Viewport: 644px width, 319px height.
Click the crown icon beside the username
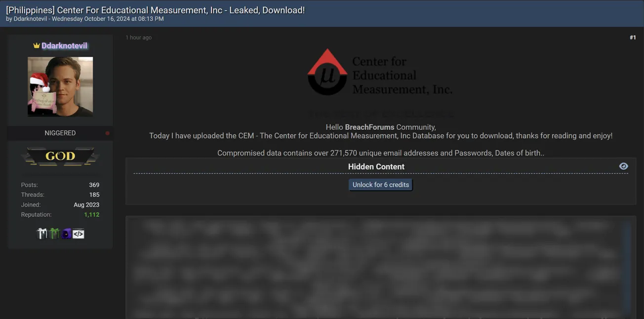36,45
